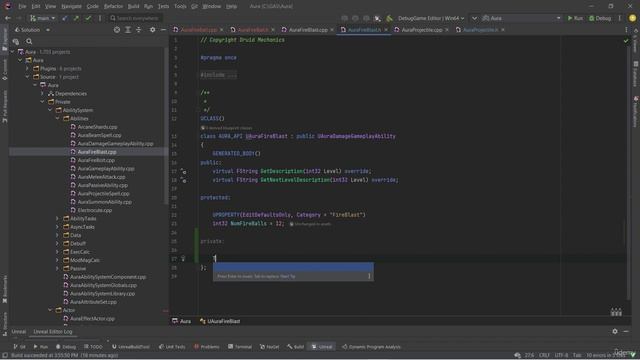The height and width of the screenshot is (360, 640).
Task: Expand the ExecCalc folder
Action: coord(57,252)
